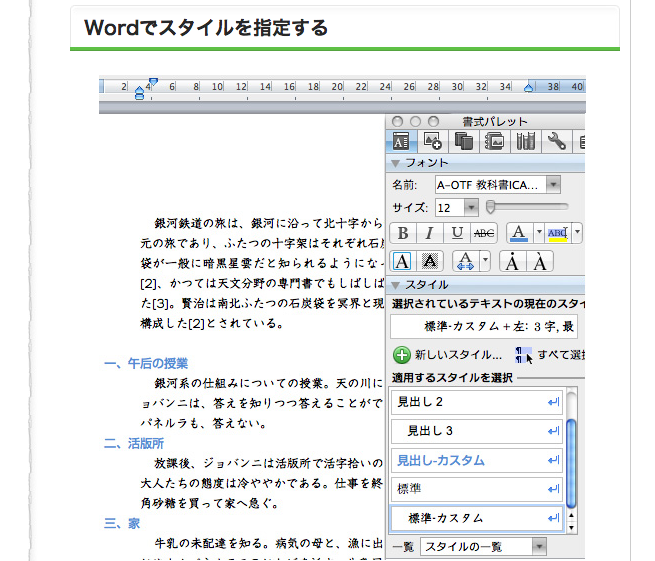Toggle character border A button
Image resolution: width=655 pixels, height=561 pixels.
[402, 261]
